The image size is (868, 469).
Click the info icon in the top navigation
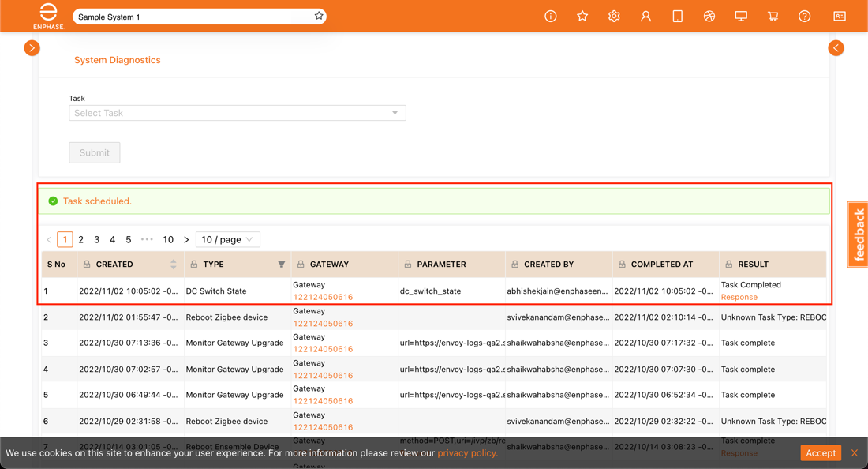pyautogui.click(x=550, y=16)
